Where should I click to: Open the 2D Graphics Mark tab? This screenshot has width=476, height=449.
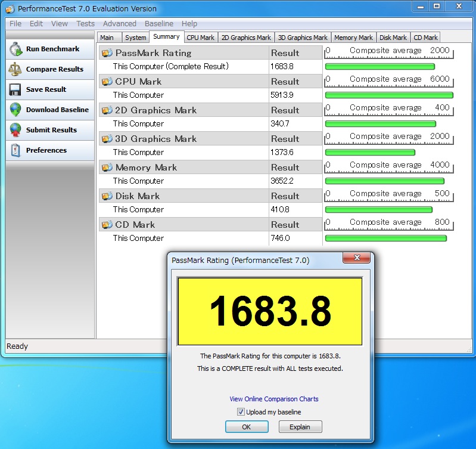(x=246, y=38)
